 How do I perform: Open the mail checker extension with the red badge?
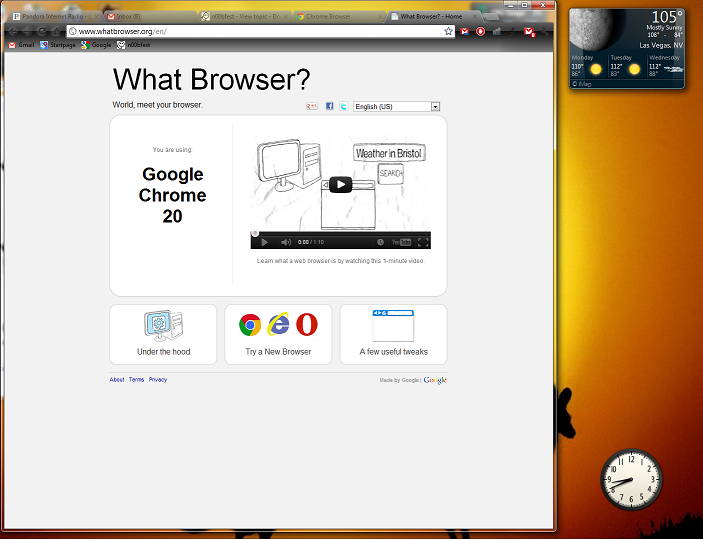[x=529, y=32]
